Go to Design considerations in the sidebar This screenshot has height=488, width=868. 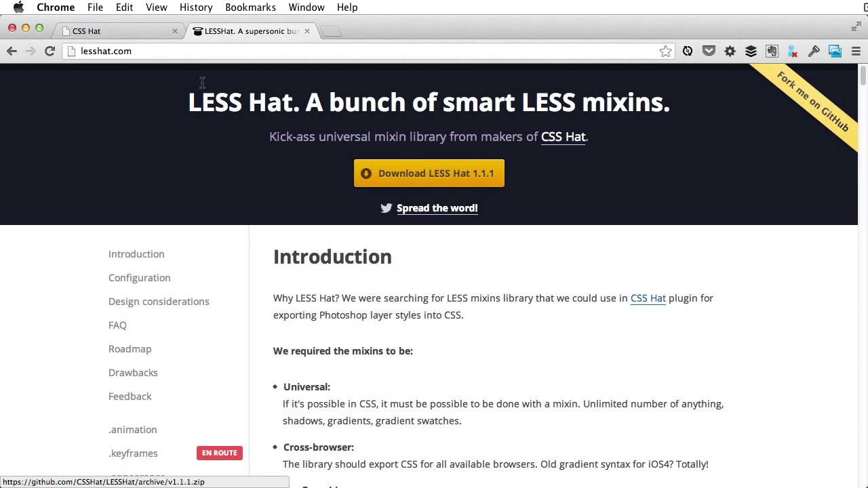point(159,302)
